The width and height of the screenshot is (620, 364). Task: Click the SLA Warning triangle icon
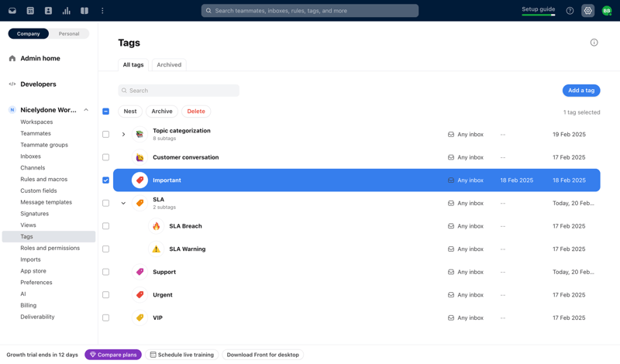[157, 249]
